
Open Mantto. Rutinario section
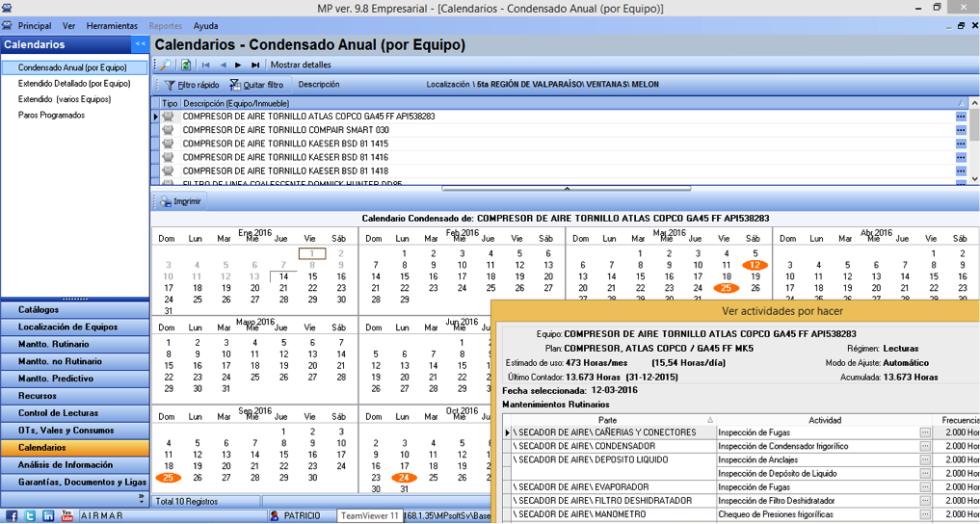pos(75,344)
